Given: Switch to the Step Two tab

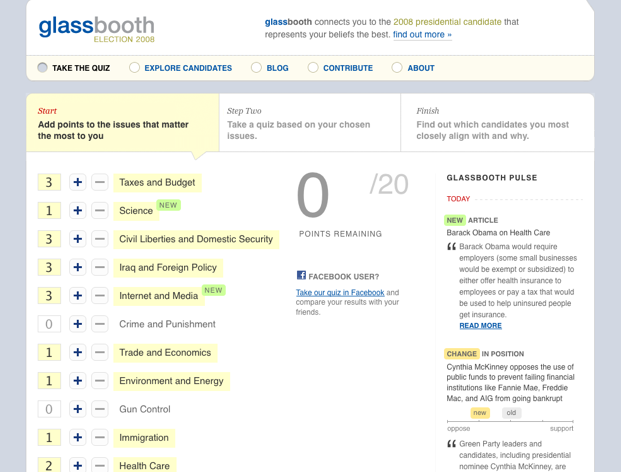Looking at the screenshot, I should [310, 123].
